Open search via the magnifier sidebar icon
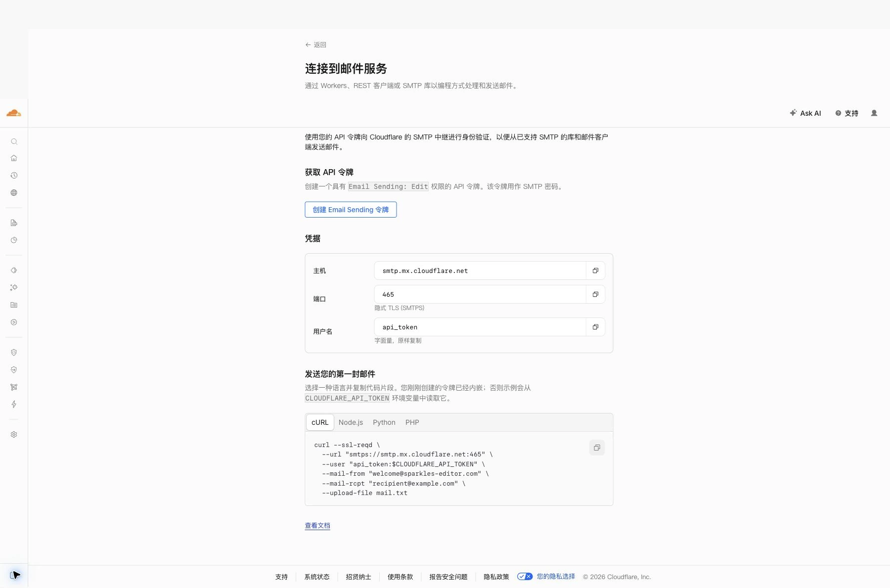This screenshot has height=588, width=890. [14, 141]
